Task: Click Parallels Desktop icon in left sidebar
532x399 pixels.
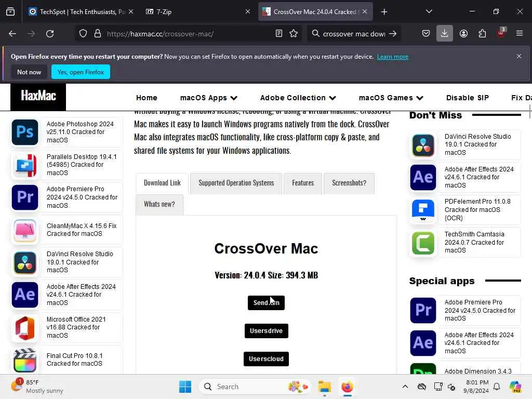Action: [x=25, y=165]
